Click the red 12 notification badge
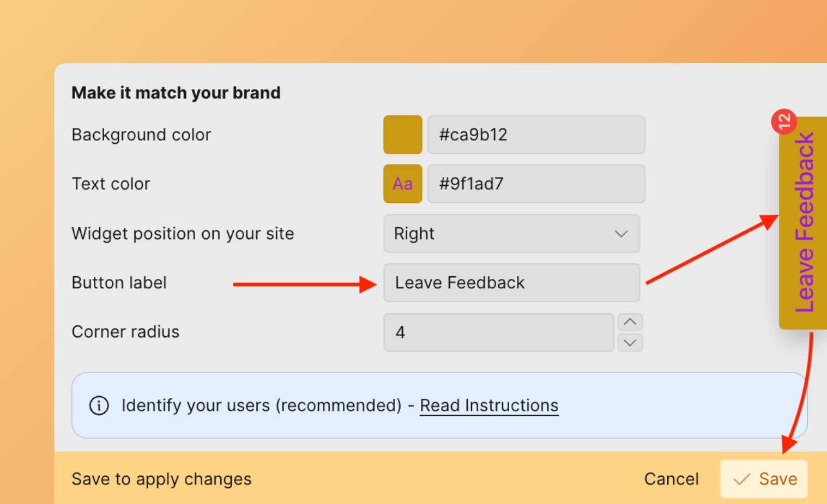Screen dimensions: 827x504 [x=784, y=121]
